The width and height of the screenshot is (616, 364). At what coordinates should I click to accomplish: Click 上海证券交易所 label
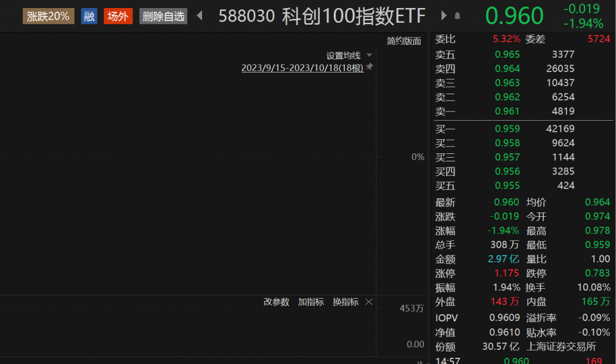tap(561, 346)
